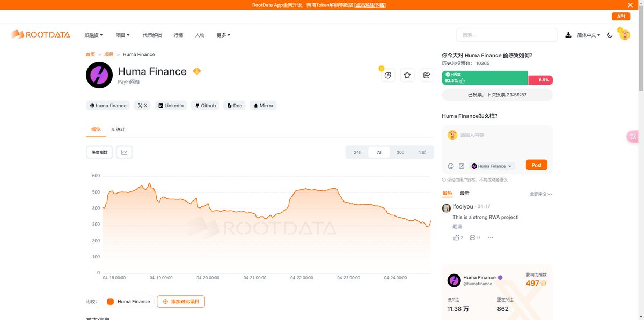Focus the 请输入内容 comment box
The height and width of the screenshot is (320, 644).
coord(497,143)
